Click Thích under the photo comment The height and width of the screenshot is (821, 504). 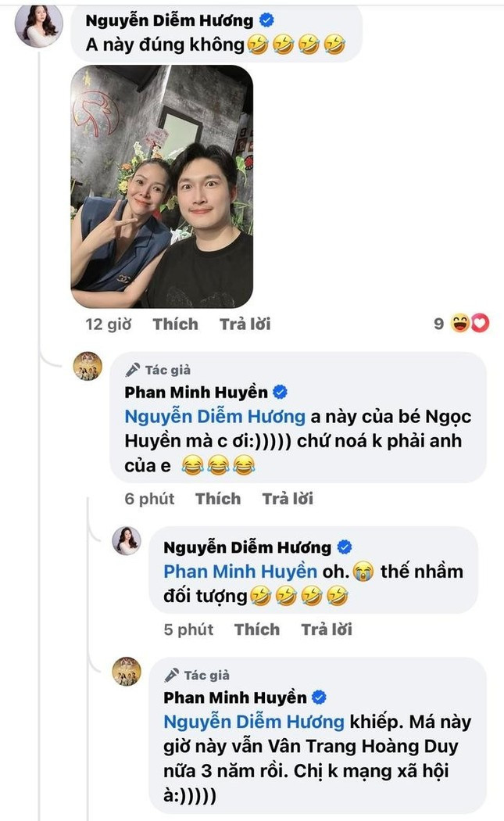click(x=175, y=324)
